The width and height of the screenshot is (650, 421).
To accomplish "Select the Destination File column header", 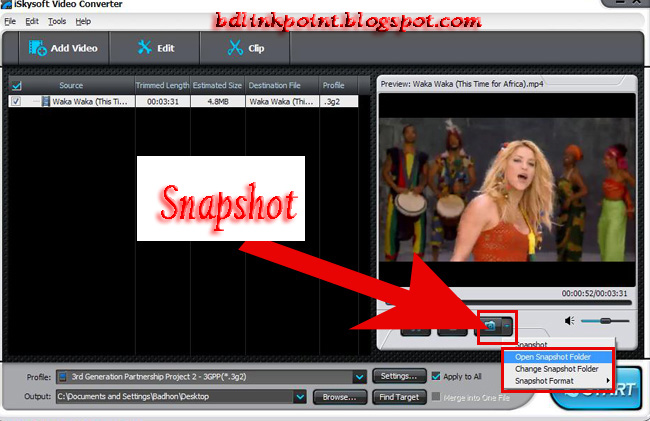I will [282, 85].
